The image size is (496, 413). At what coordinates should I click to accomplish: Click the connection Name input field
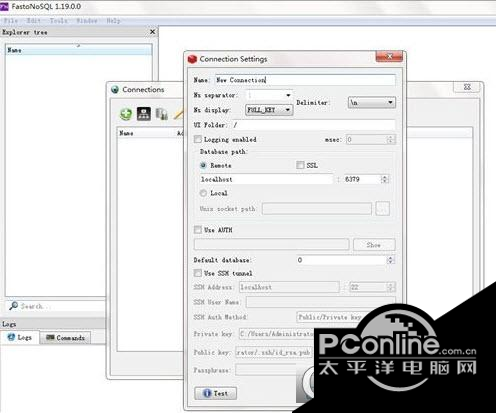[x=305, y=80]
